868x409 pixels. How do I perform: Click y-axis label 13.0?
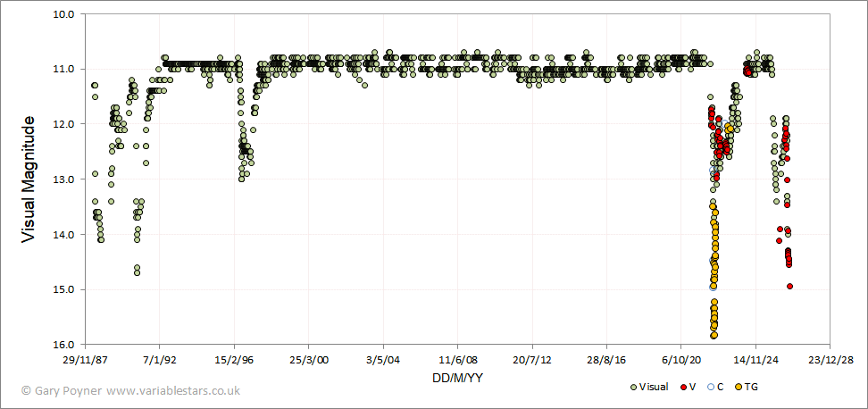coord(63,179)
